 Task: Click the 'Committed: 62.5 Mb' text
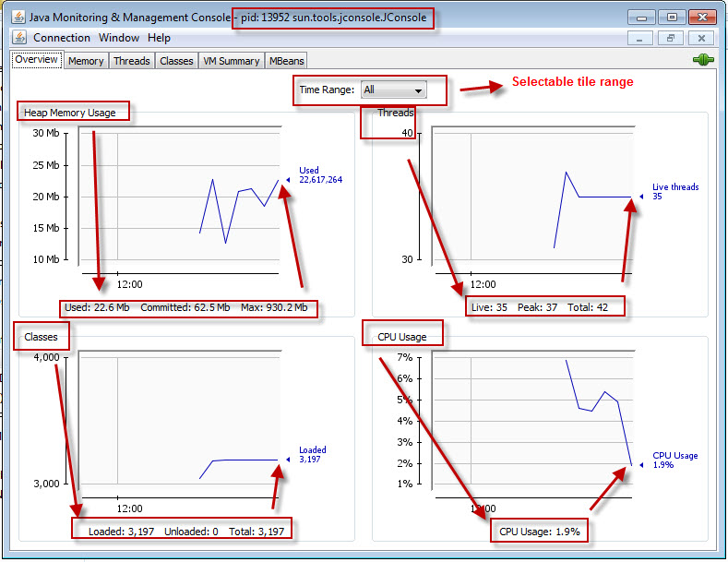tap(185, 307)
